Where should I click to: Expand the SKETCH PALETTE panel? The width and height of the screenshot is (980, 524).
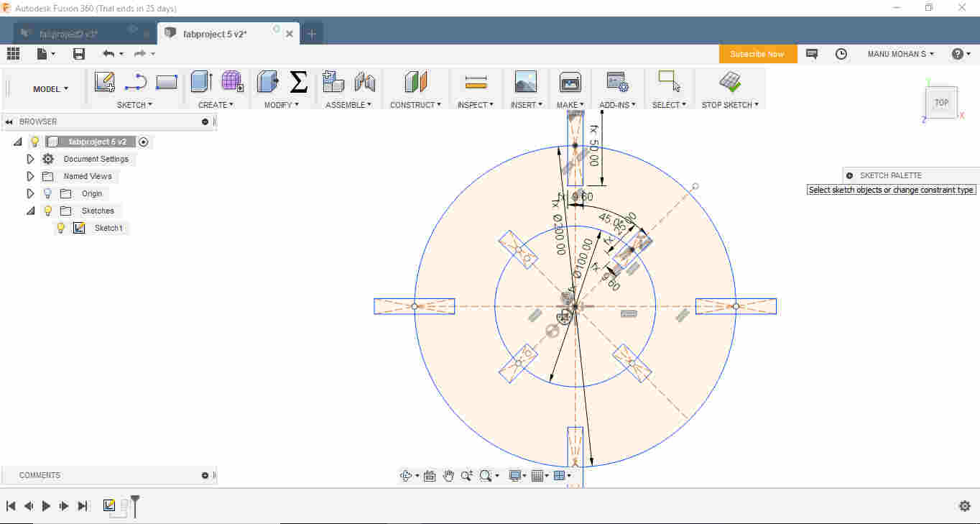pos(849,175)
